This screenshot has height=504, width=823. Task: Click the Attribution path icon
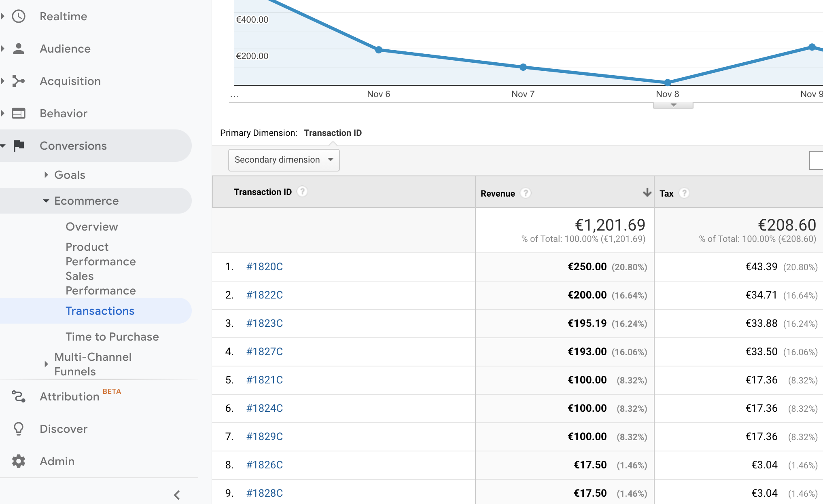[x=19, y=396]
